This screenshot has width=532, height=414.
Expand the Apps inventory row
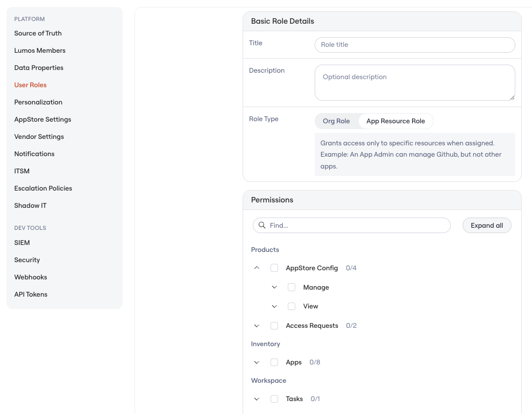[257, 362]
